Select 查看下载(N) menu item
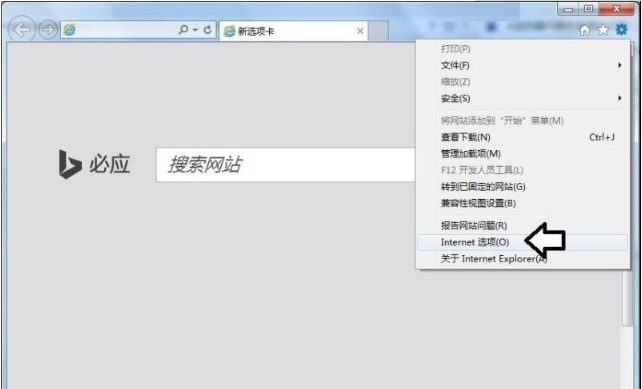This screenshot has width=642, height=389. tap(523, 137)
